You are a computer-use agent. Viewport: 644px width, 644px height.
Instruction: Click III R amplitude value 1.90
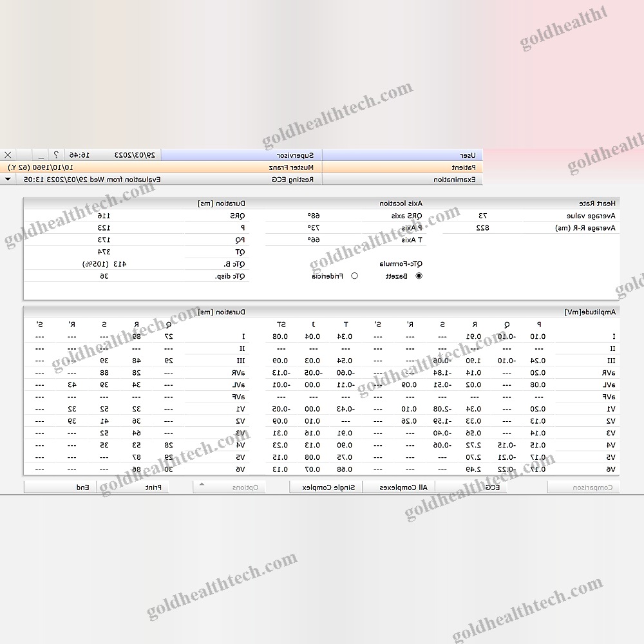(473, 361)
